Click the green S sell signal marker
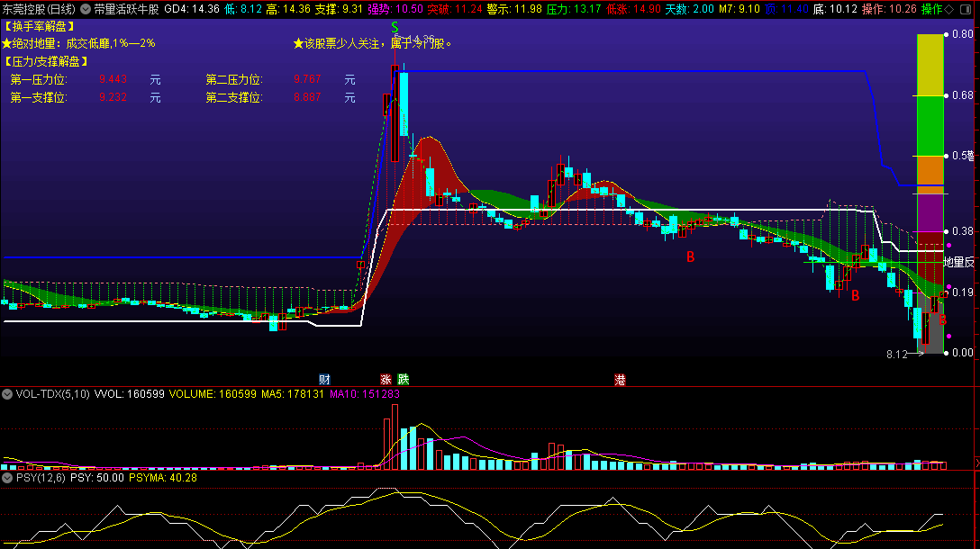 point(395,27)
